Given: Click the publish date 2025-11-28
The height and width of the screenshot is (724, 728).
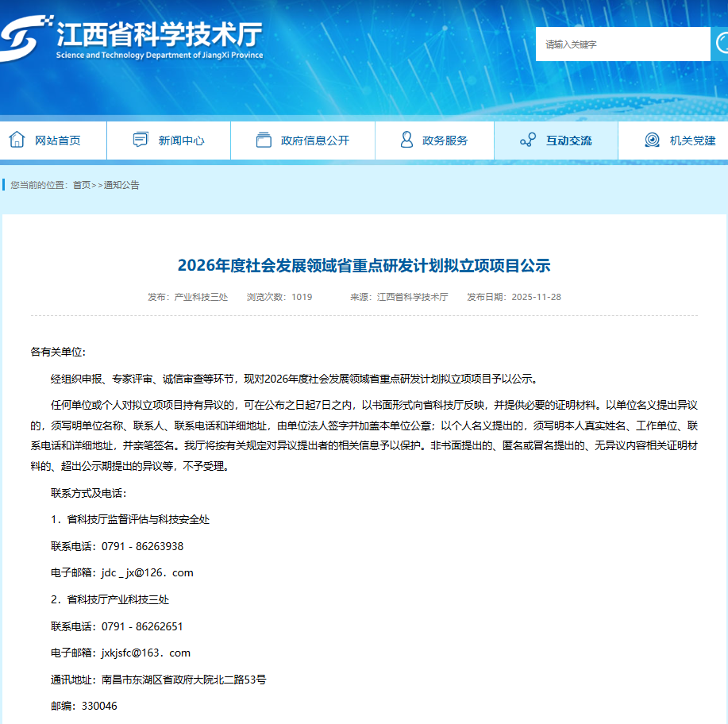Looking at the screenshot, I should 536,297.
